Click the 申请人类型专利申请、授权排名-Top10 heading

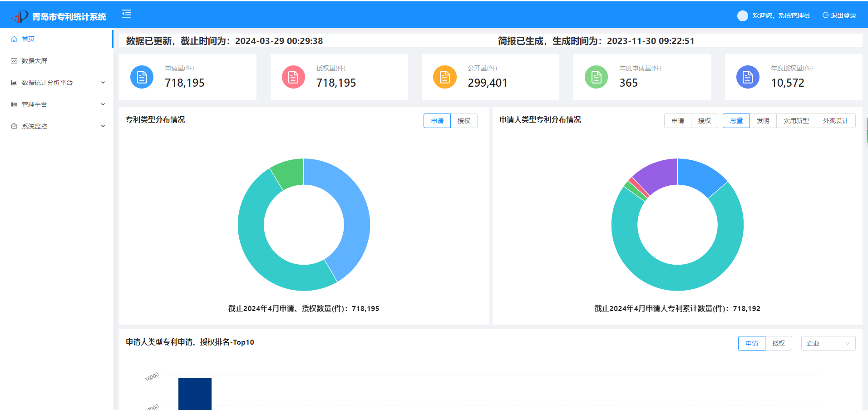pos(190,342)
